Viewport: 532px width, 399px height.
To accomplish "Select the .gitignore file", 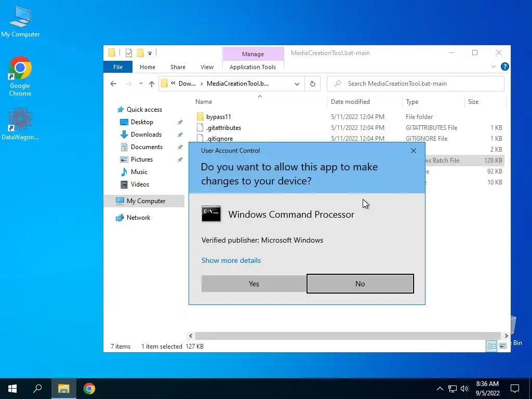I will (220, 138).
